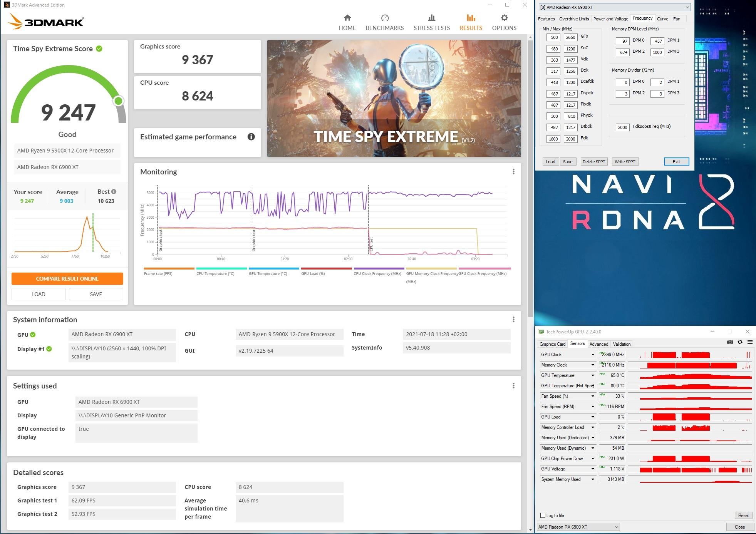Image resolution: width=756 pixels, height=534 pixels.
Task: Click the SAVE button in 3DMark
Action: pos(96,294)
